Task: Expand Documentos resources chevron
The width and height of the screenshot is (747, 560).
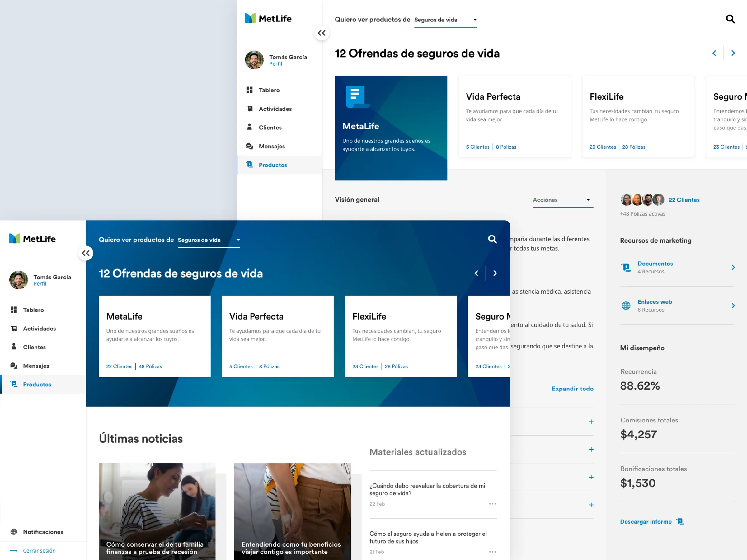Action: point(733,267)
